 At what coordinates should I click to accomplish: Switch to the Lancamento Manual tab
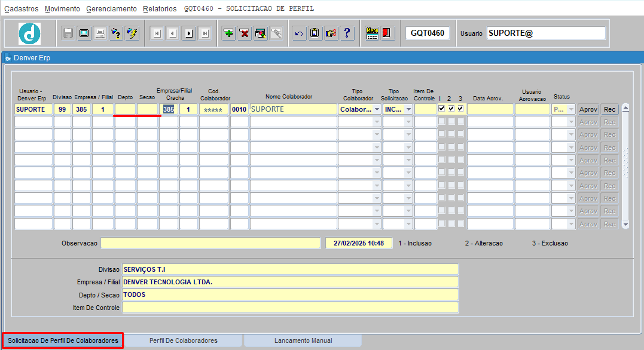303,340
